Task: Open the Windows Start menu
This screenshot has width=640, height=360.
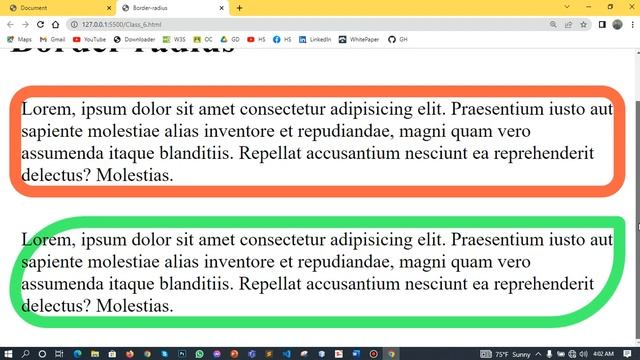Action: (8, 354)
